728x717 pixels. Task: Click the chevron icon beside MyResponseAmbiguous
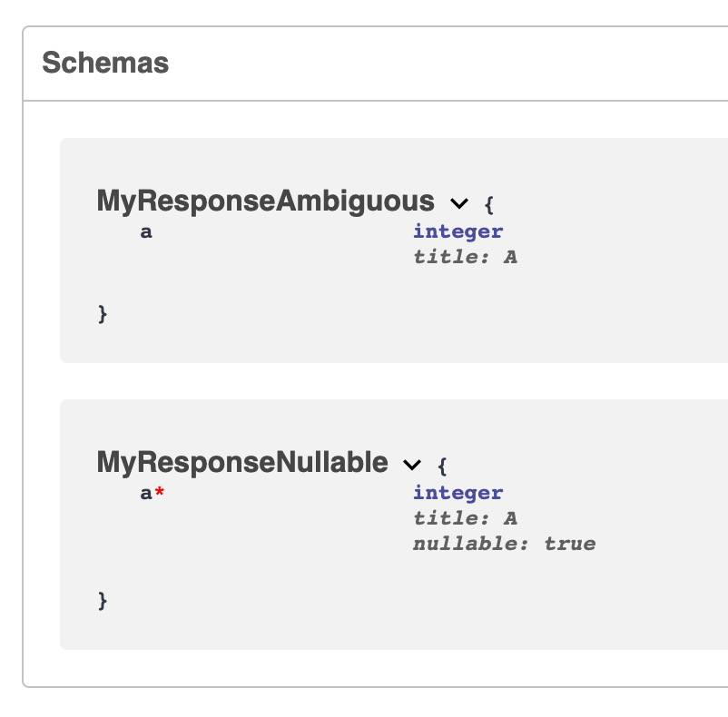(459, 203)
